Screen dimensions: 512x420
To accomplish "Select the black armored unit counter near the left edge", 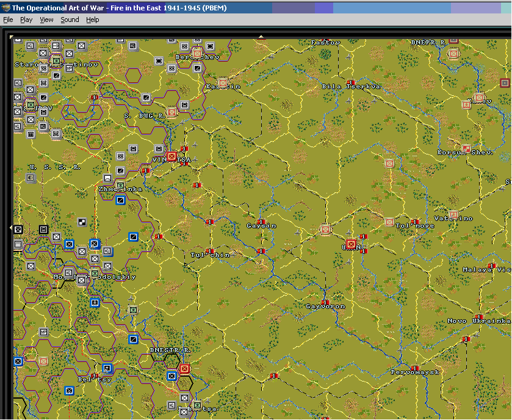I will [x=43, y=230].
